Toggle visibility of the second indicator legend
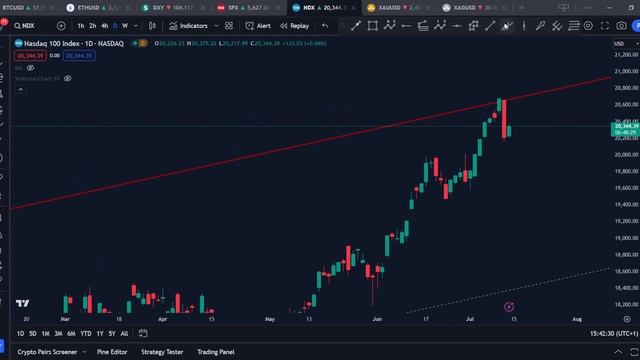Viewport: 640px width, 360px height. click(x=68, y=78)
